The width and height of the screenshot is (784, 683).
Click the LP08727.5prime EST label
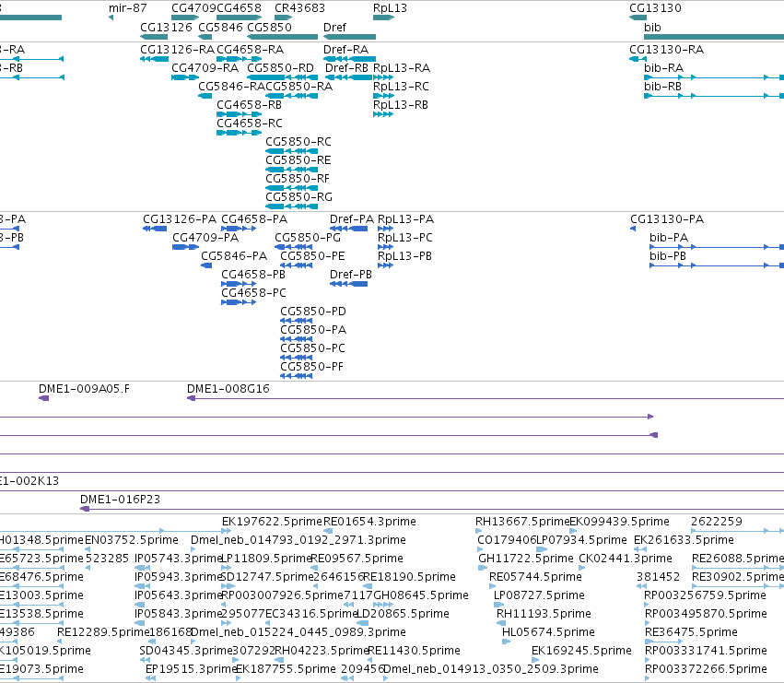click(539, 595)
